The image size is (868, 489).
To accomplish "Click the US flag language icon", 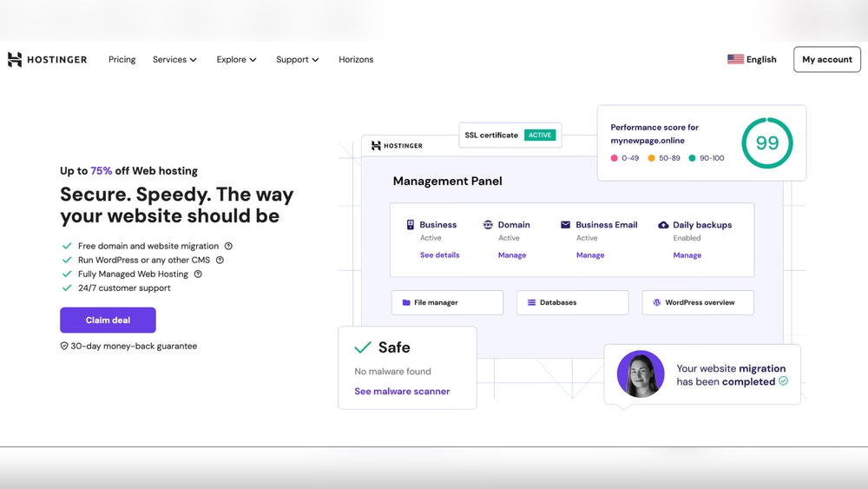I will (735, 59).
